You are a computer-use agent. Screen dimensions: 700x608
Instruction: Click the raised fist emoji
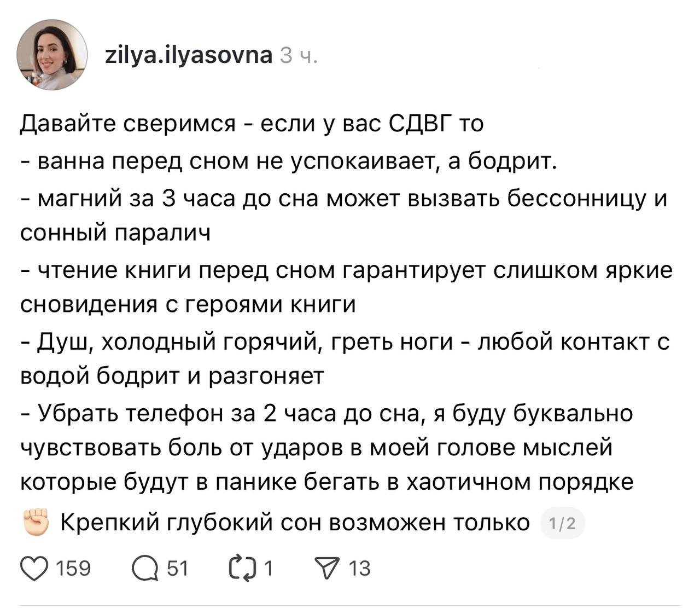[36, 523]
